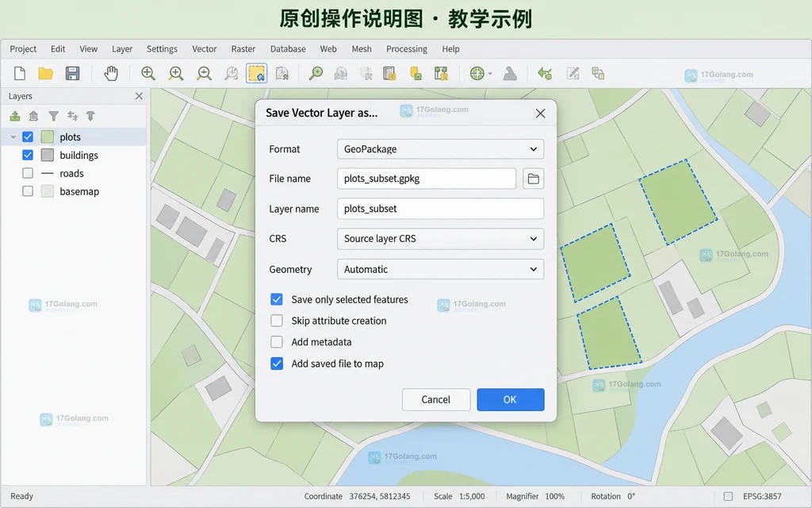Click the funnel filter icon in Layers panel
The image size is (812, 508).
tap(53, 116)
